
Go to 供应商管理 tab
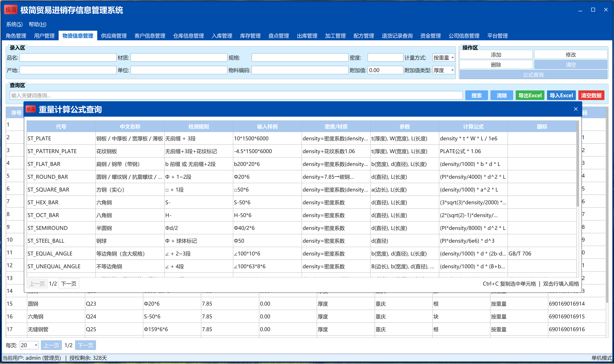pyautogui.click(x=114, y=36)
